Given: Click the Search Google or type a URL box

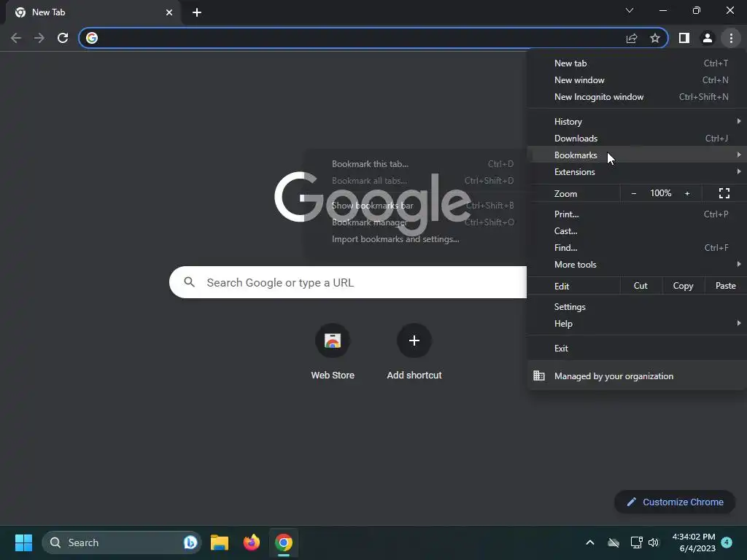Looking at the screenshot, I should (x=348, y=282).
